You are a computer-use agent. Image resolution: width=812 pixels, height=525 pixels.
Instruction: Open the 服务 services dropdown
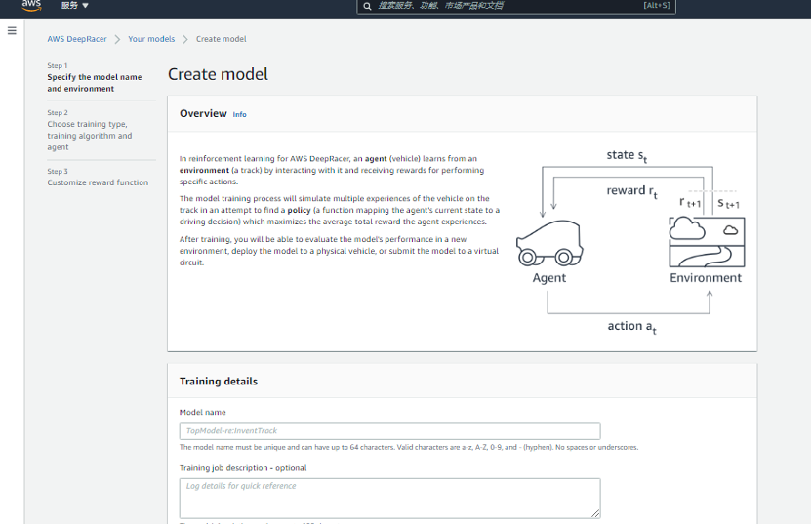[x=74, y=6]
